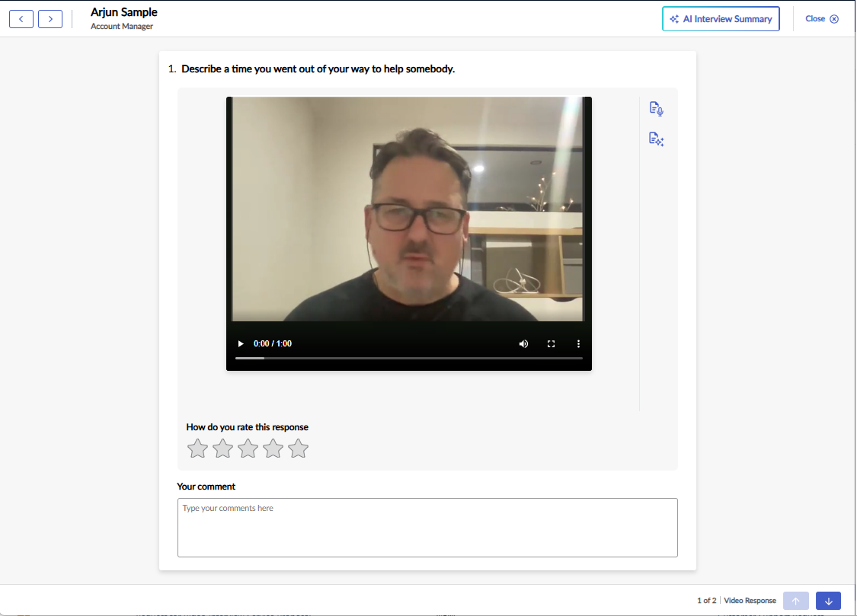Go to next candidate with right chevron
857x616 pixels.
click(50, 19)
